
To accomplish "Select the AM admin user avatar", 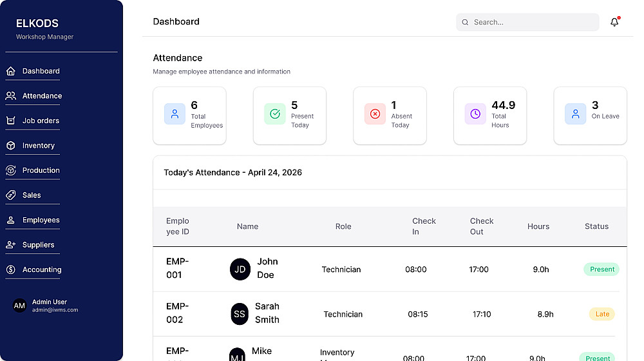I will pyautogui.click(x=20, y=306).
